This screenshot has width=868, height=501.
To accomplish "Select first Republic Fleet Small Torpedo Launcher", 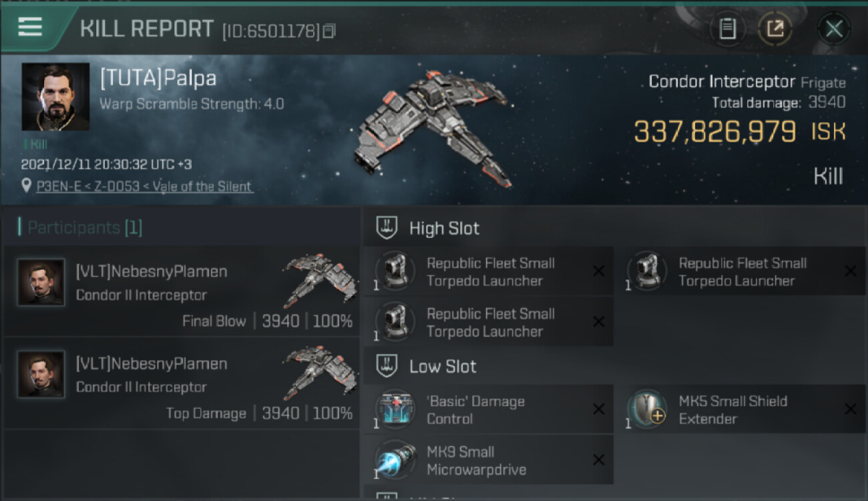I will [x=489, y=272].
